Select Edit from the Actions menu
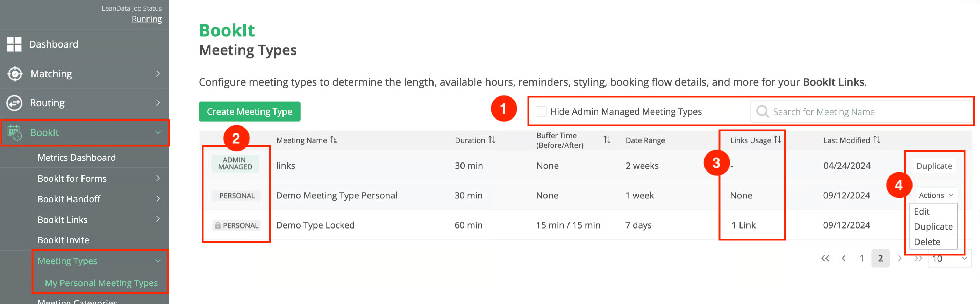The width and height of the screenshot is (980, 304). coord(921,212)
